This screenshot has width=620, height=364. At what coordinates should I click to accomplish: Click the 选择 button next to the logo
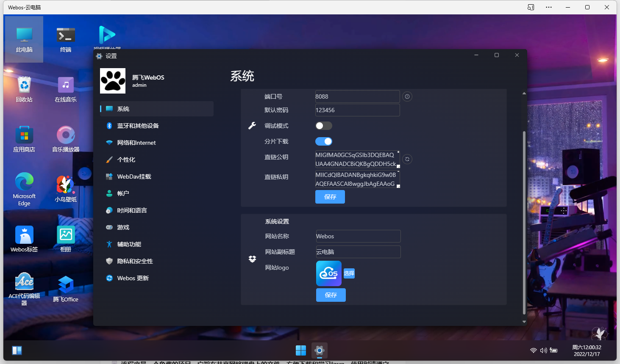click(349, 273)
